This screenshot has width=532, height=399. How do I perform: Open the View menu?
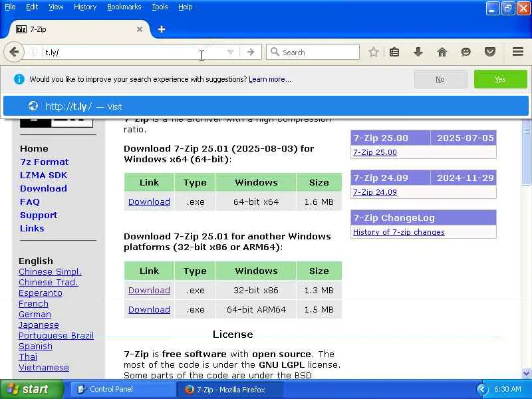click(x=56, y=7)
